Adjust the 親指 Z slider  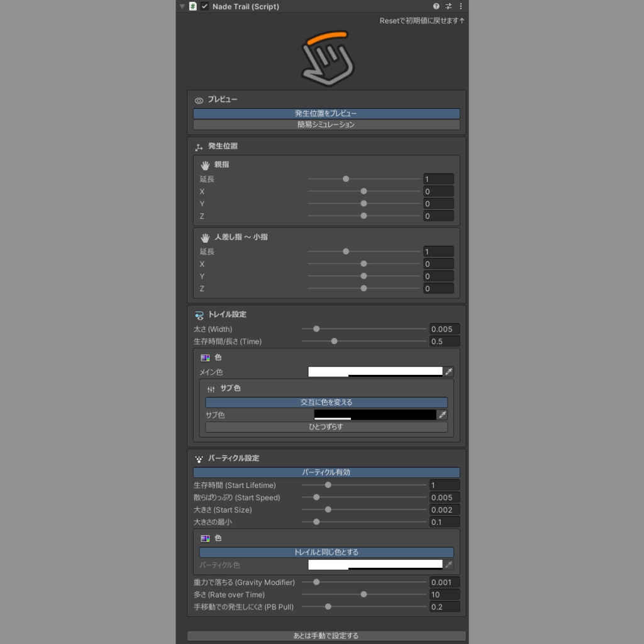click(x=364, y=216)
